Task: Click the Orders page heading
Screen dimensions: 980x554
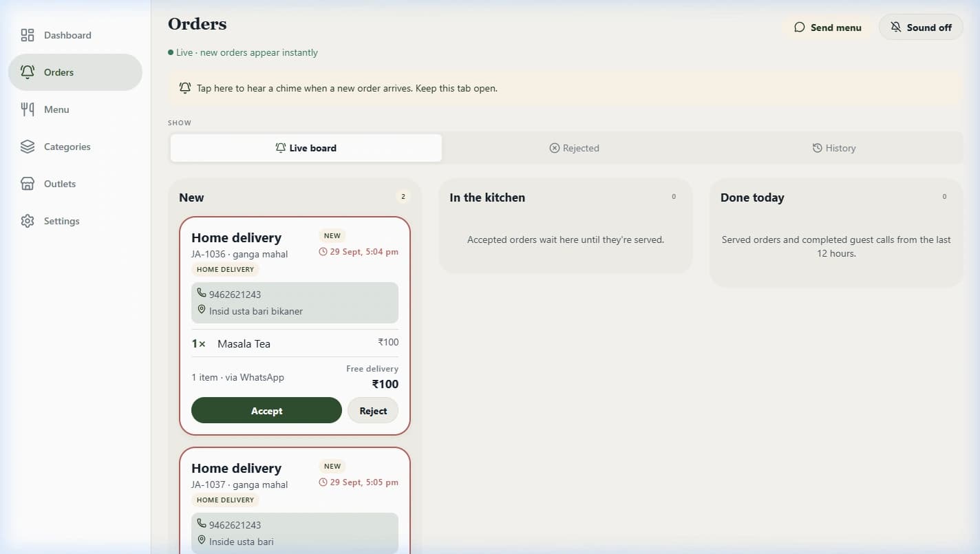Action: [x=198, y=24]
